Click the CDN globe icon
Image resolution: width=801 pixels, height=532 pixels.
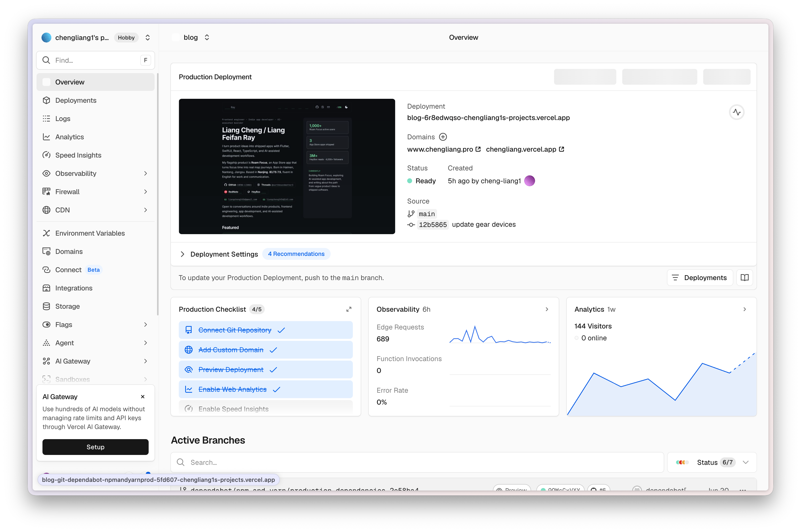[x=46, y=210]
